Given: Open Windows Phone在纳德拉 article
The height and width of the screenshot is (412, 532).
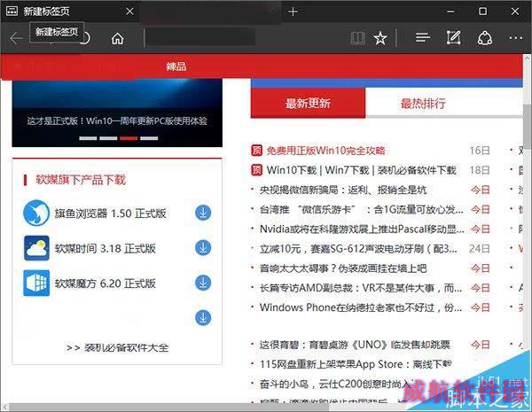Looking at the screenshot, I should pyautogui.click(x=361, y=307).
